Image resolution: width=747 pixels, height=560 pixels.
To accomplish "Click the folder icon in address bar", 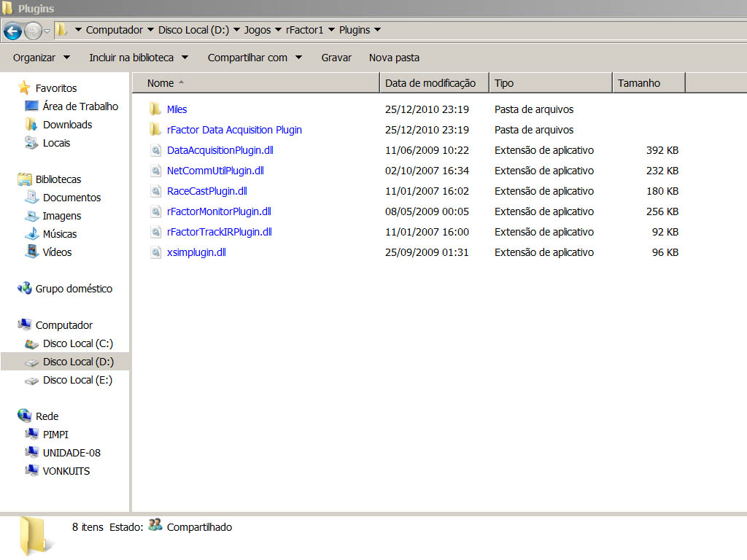I will coord(61,30).
